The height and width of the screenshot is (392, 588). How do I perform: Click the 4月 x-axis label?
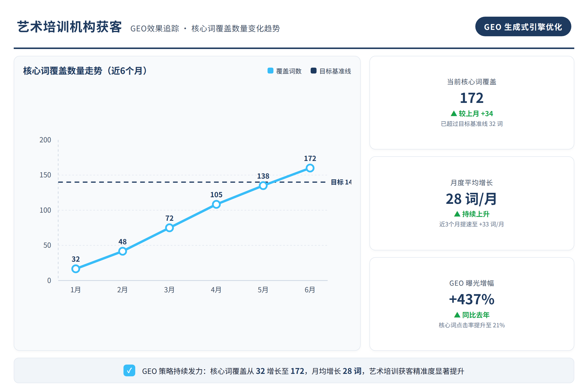coord(216,290)
